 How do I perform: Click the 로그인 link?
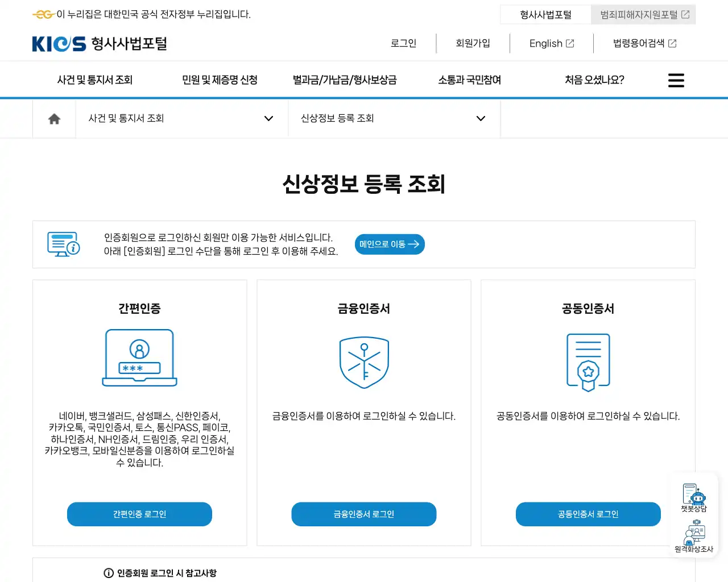(x=404, y=43)
